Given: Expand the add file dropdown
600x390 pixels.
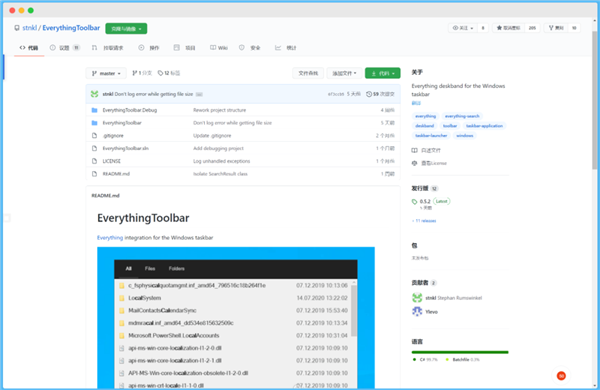Looking at the screenshot, I should click(x=344, y=73).
